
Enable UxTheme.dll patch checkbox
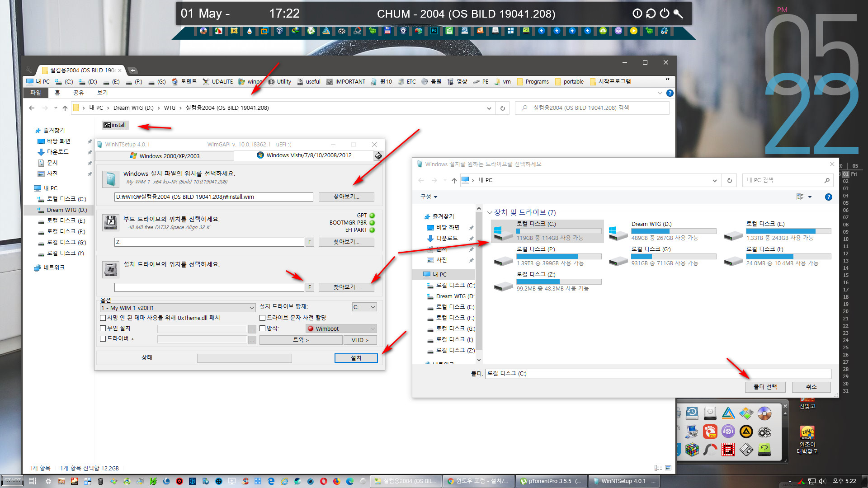point(103,318)
